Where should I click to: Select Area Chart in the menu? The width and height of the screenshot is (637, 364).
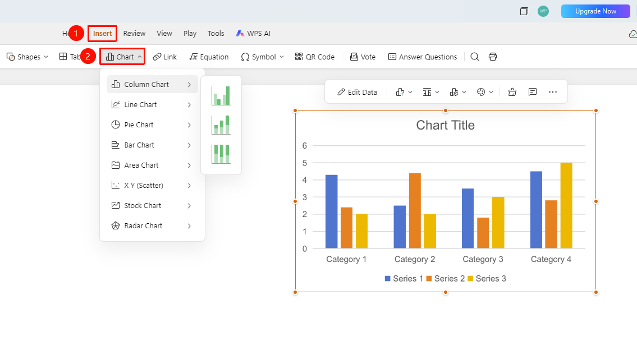coord(152,165)
